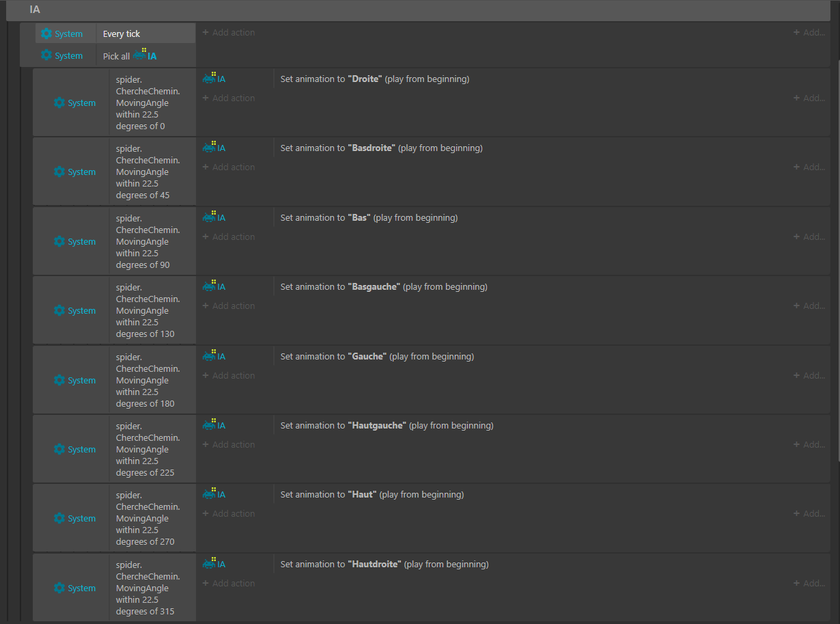
Task: Click IA sprite icon for Gauche action
Action: (x=210, y=355)
